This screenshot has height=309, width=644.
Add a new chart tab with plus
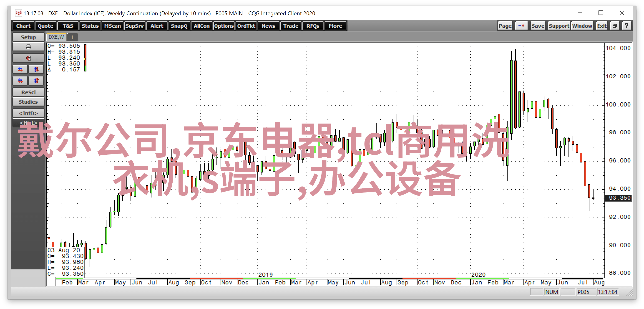click(x=73, y=37)
